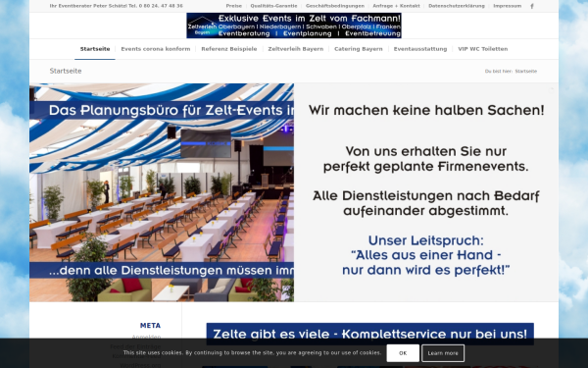Click the tent event slider image
The width and height of the screenshot is (588, 368).
(x=162, y=192)
